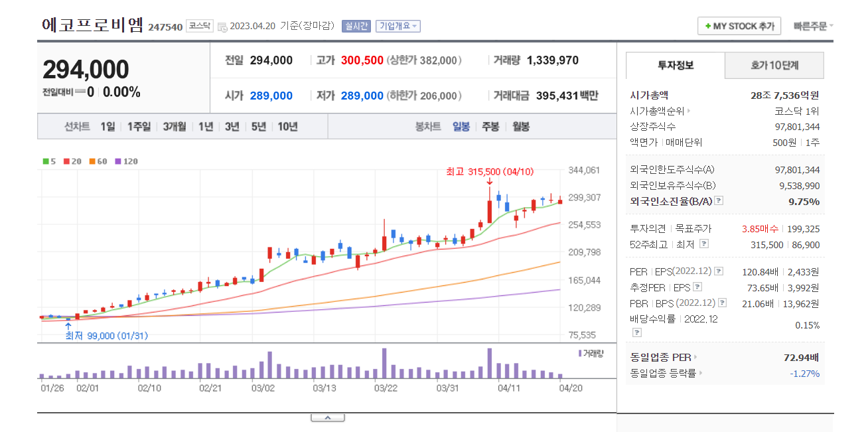Open the 기업개요 dropdown
This screenshot has height=432, width=868.
click(x=398, y=26)
